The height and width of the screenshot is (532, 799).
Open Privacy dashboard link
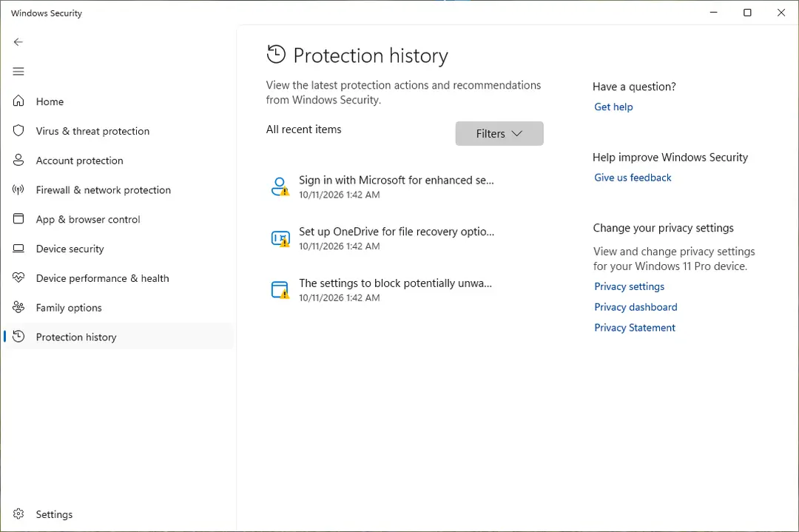[636, 307]
